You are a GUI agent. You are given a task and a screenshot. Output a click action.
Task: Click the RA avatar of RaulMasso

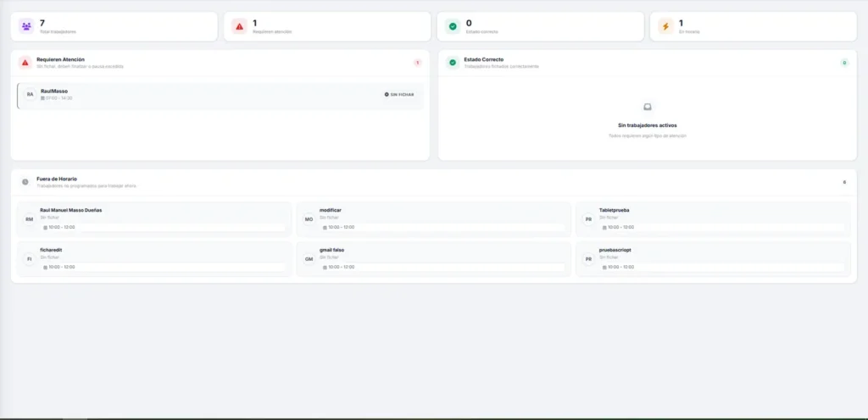[30, 95]
